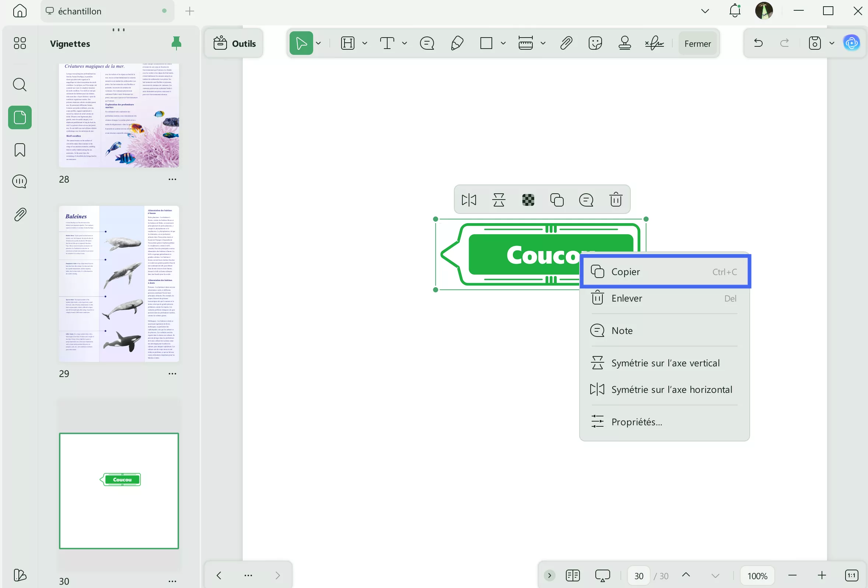Flip the stamp with the horizontal mirror icon
Screen dimensions: 868x588
click(468, 199)
